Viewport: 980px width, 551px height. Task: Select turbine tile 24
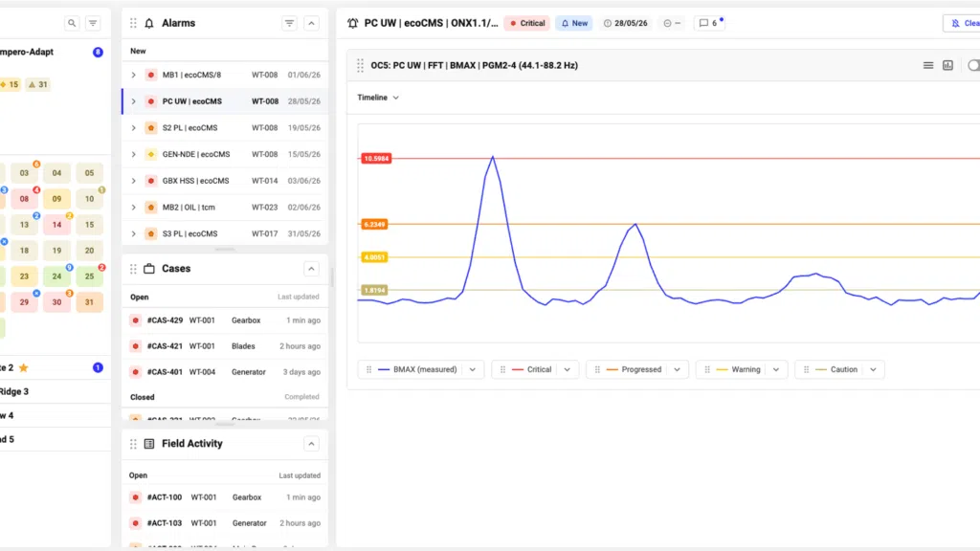tap(56, 276)
